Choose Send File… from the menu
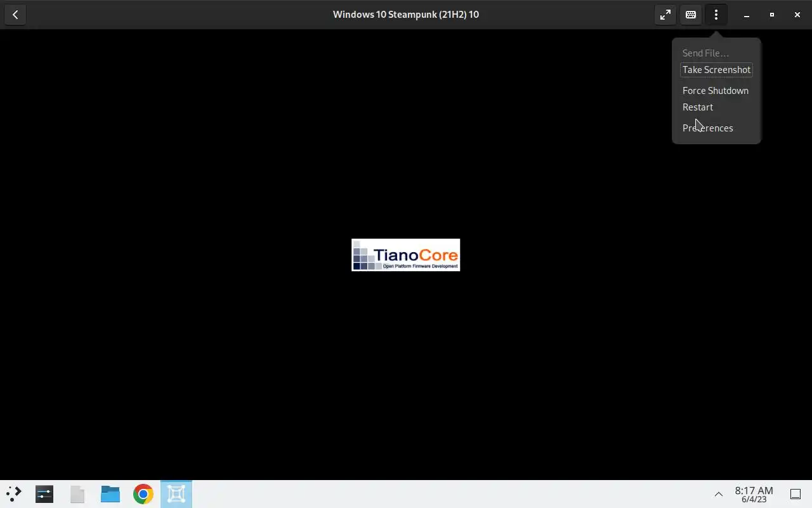 click(x=716, y=53)
